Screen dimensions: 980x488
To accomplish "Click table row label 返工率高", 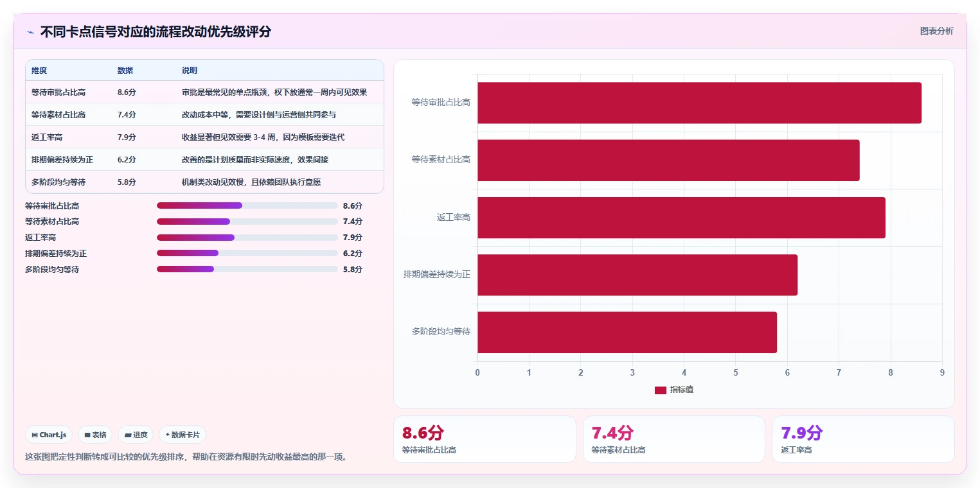I will pos(47,137).
